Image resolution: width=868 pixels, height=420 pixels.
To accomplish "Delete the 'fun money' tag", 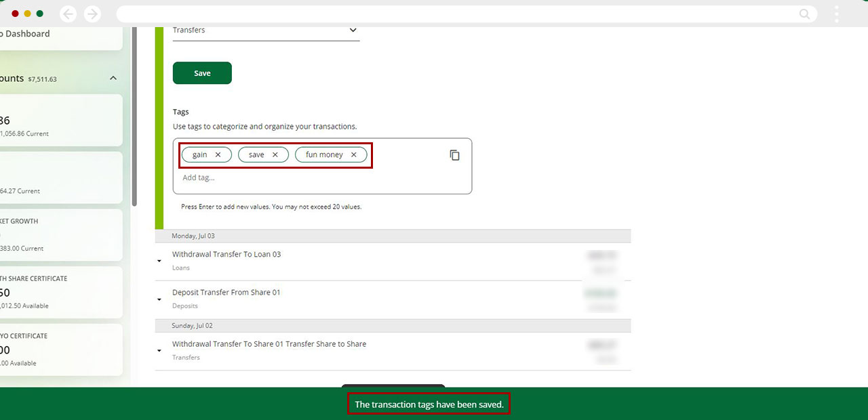I will (353, 155).
